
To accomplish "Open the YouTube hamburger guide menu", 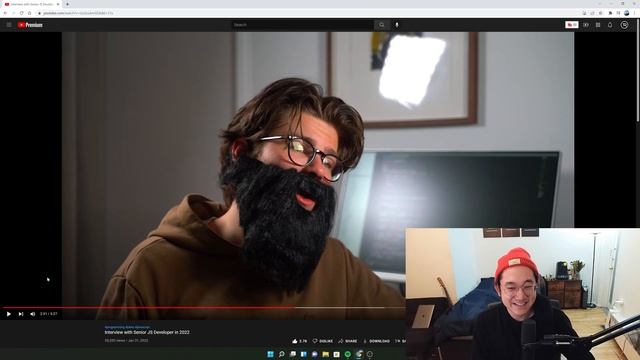I will pos(9,25).
